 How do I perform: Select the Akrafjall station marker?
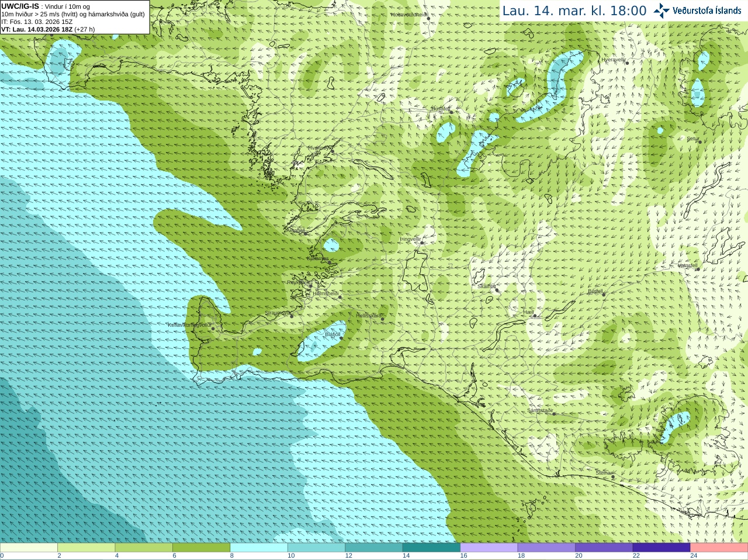tap(305, 234)
